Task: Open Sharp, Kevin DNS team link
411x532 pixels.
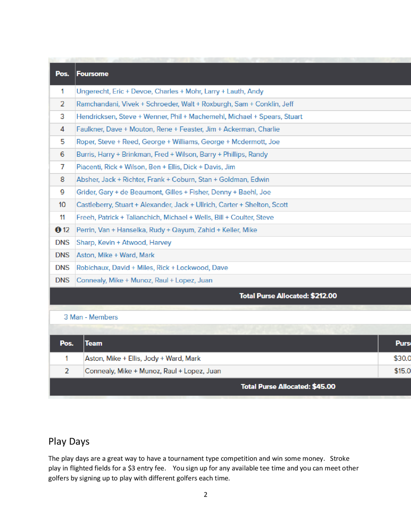Action: click(124, 243)
